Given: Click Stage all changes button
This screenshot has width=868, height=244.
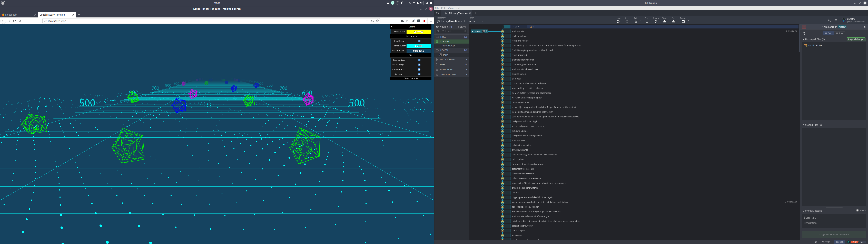Looking at the screenshot, I should tap(856, 39).
